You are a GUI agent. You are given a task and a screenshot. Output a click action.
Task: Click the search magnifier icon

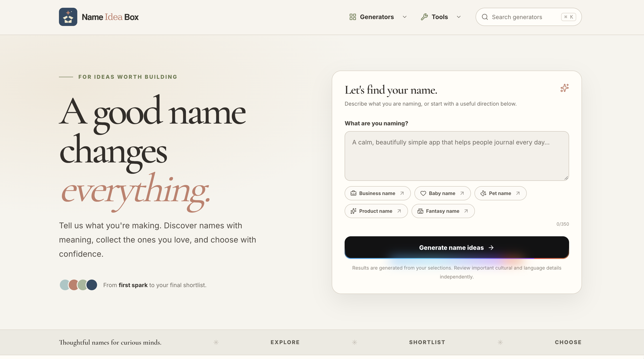[x=485, y=17]
